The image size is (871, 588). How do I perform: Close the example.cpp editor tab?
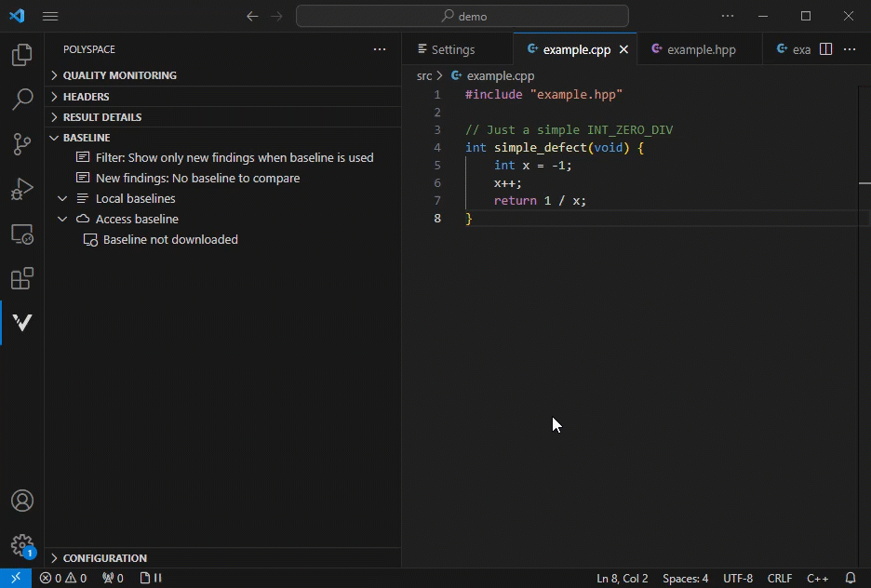pos(624,50)
